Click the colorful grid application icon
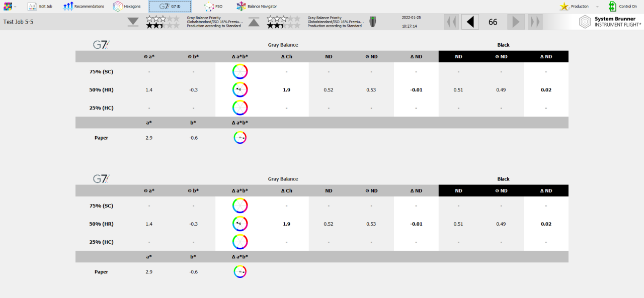Image resolution: width=644 pixels, height=298 pixels. (x=8, y=7)
